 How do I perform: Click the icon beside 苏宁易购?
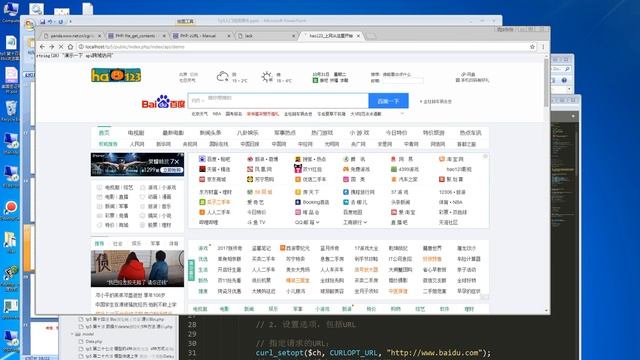click(250, 179)
